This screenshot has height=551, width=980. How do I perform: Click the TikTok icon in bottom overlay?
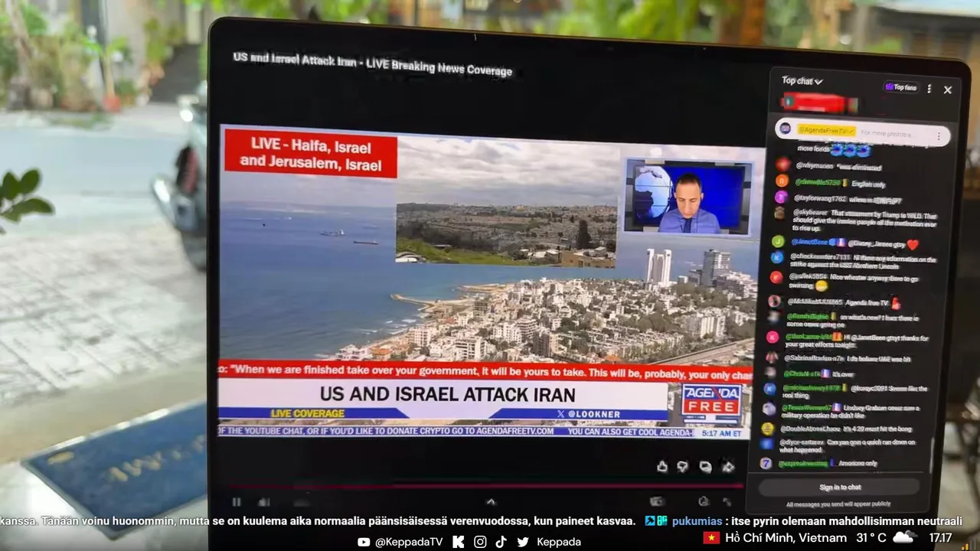coord(501,542)
